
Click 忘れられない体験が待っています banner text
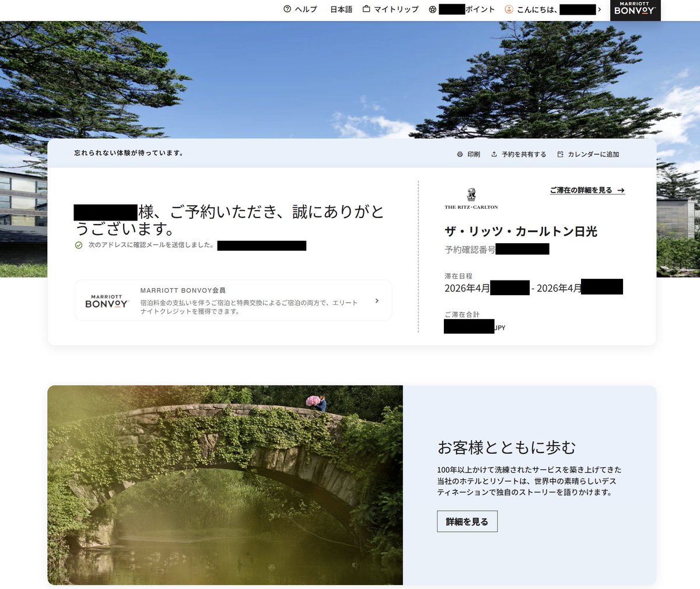[130, 153]
